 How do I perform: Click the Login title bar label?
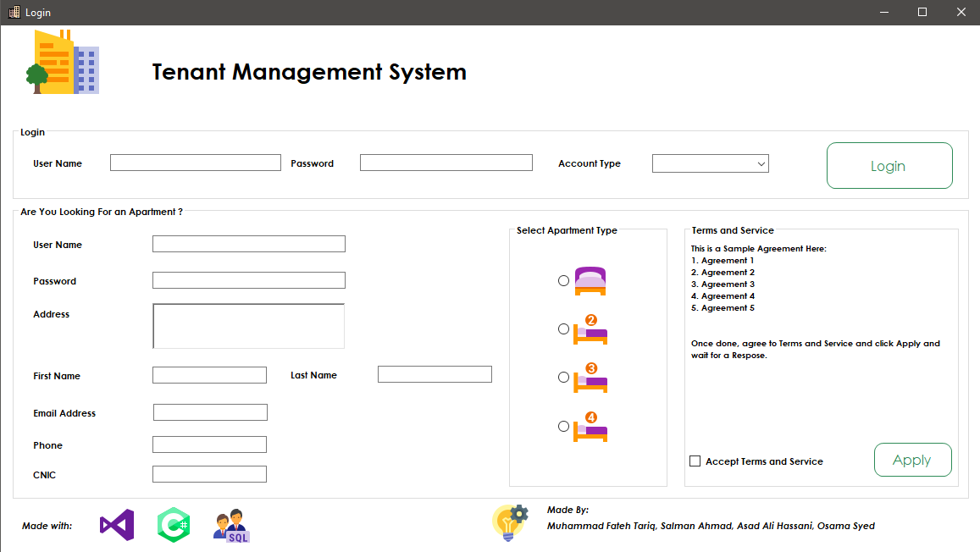(37, 12)
